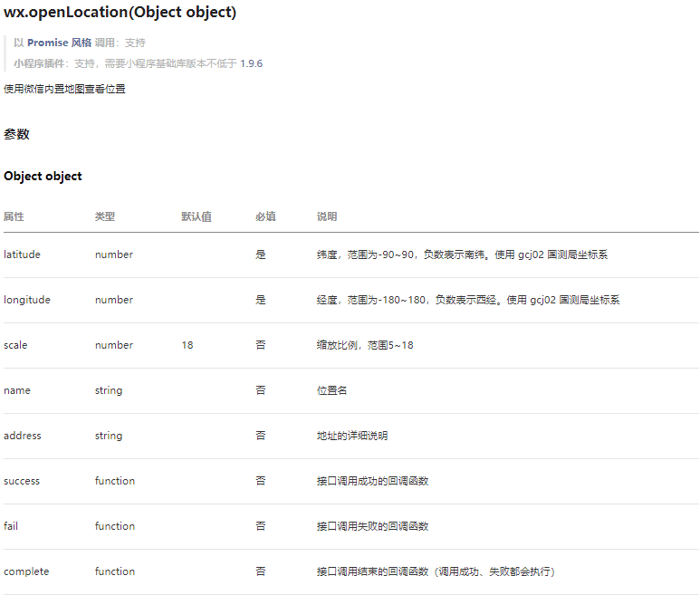Screen dimensions: 700x595
Task: Select the success property name
Action: click(x=22, y=481)
